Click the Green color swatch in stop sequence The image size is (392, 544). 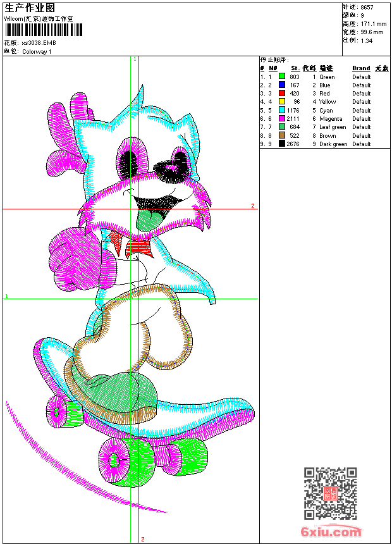pyautogui.click(x=282, y=77)
